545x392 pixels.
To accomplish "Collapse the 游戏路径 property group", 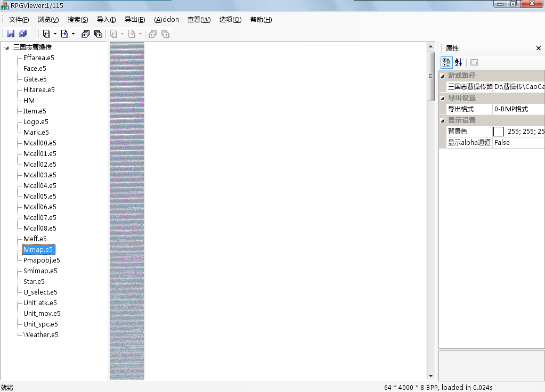I will [443, 76].
